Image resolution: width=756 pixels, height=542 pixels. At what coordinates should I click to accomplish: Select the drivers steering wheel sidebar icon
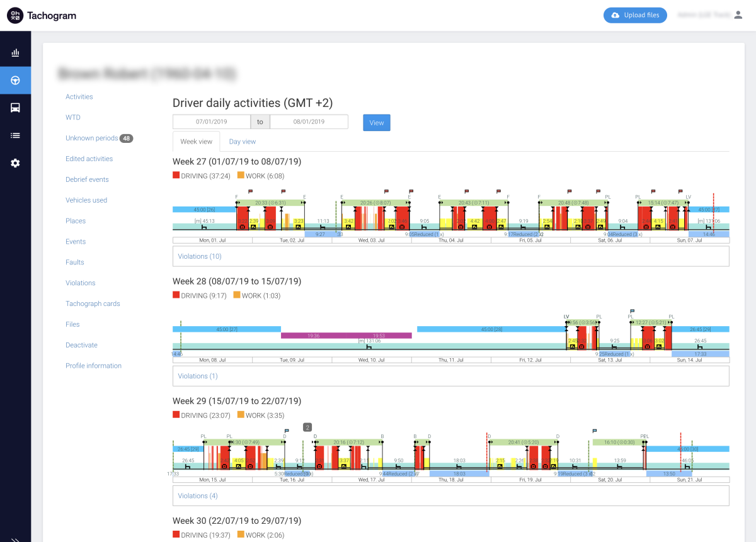click(15, 81)
